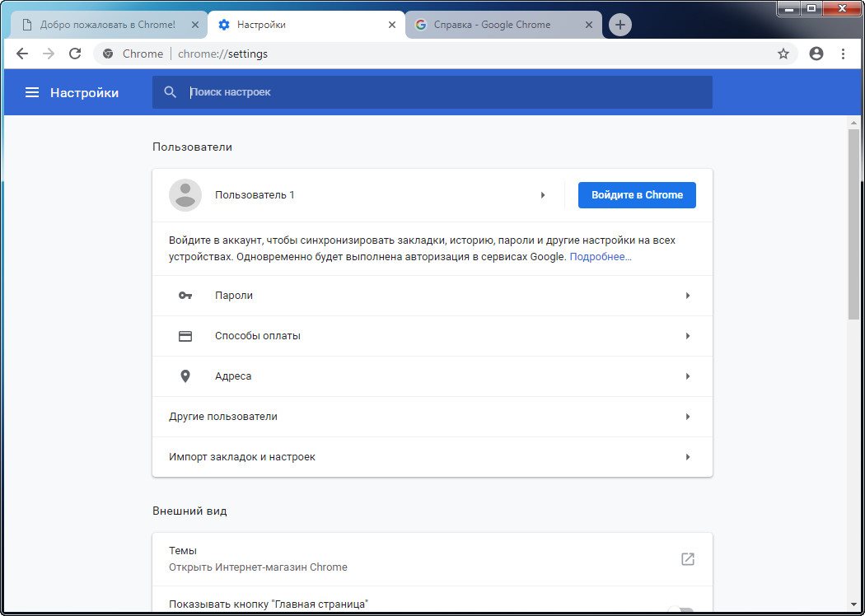Click the external link icon beside Темы
Screen dimensions: 865x616
click(x=687, y=559)
